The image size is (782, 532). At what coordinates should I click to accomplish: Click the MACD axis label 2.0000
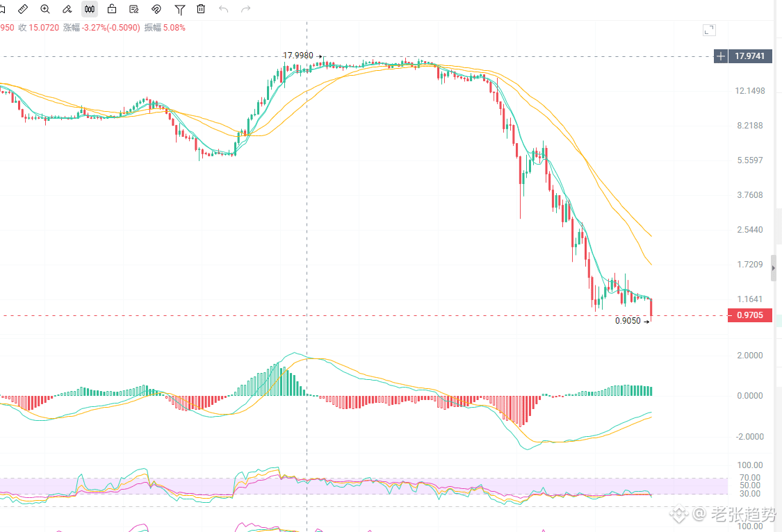pos(750,355)
